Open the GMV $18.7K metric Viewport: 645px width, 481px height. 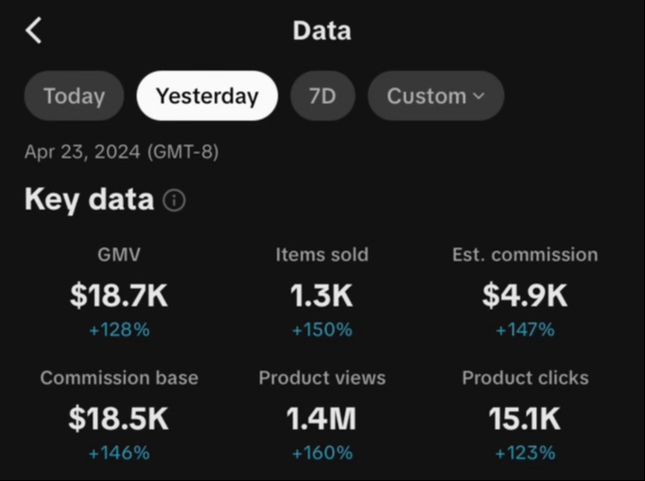point(119,295)
